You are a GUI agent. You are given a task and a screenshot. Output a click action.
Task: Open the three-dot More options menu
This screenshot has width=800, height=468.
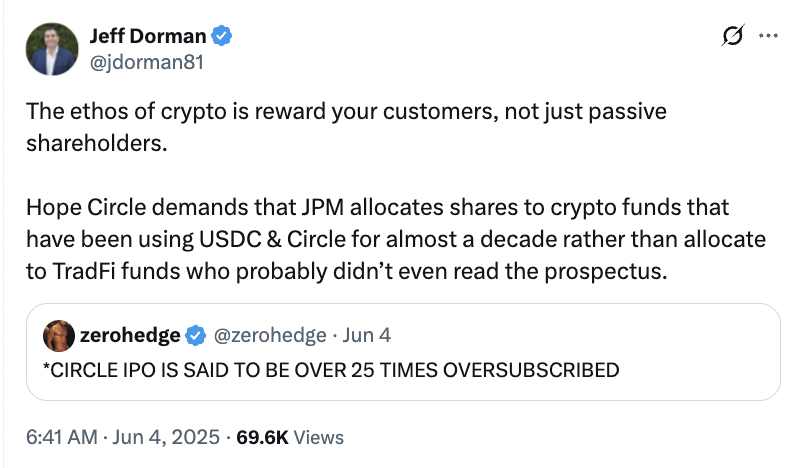[768, 37]
